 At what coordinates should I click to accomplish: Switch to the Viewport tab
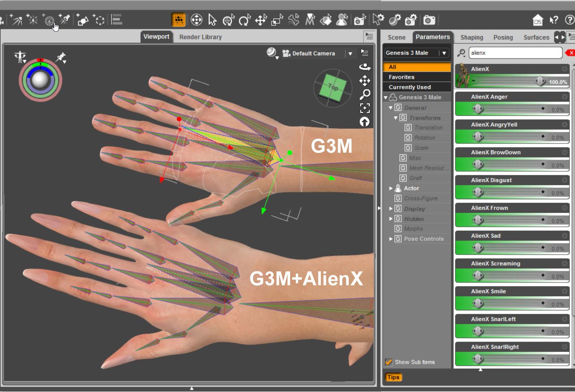point(156,37)
